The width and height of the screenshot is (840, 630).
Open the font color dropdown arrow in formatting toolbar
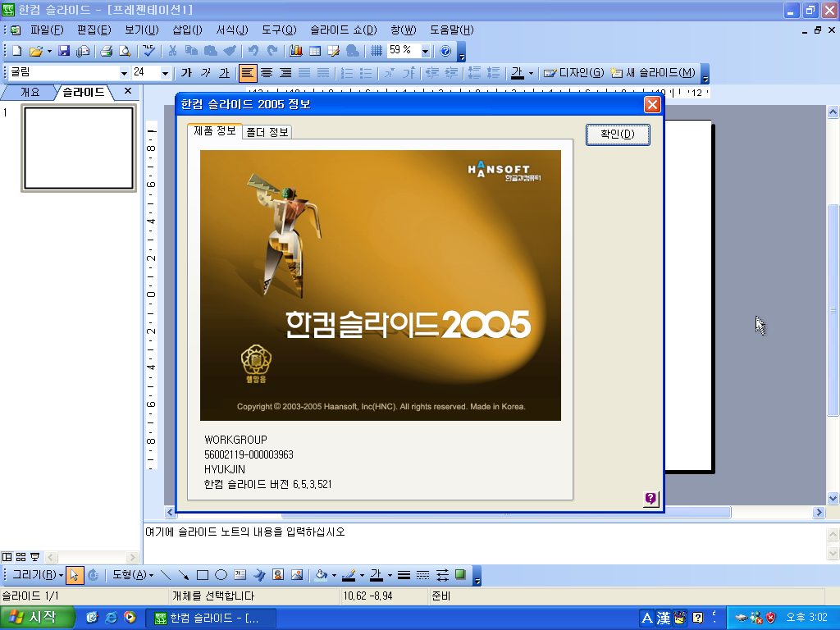pos(531,73)
